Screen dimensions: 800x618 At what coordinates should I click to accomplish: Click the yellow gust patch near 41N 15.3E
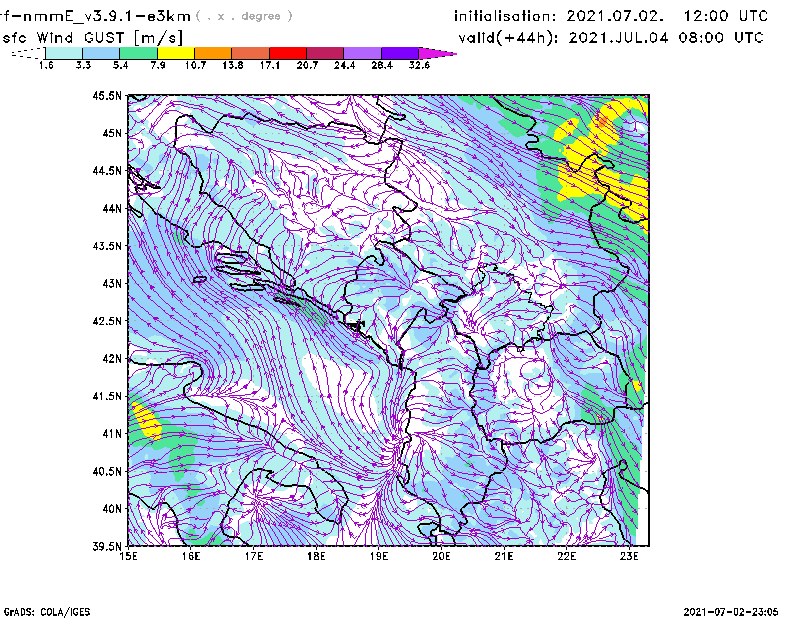(147, 421)
